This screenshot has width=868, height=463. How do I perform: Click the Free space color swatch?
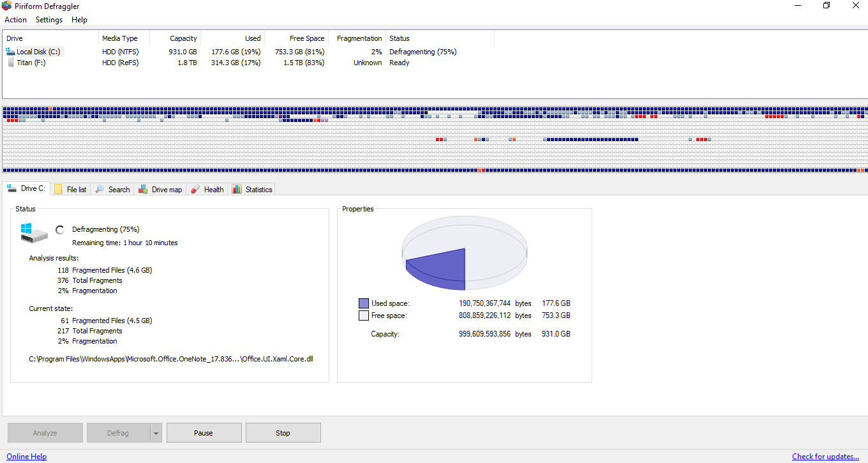pyautogui.click(x=364, y=315)
